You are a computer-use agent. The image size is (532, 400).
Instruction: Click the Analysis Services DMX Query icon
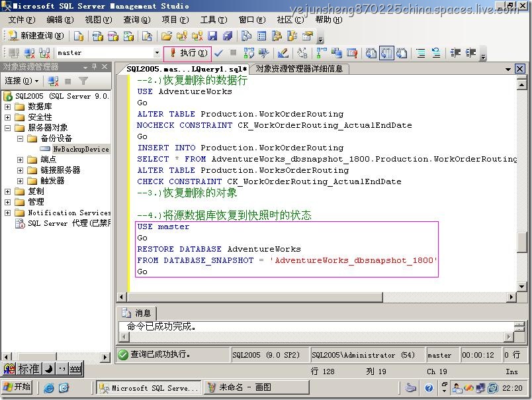tap(113, 36)
